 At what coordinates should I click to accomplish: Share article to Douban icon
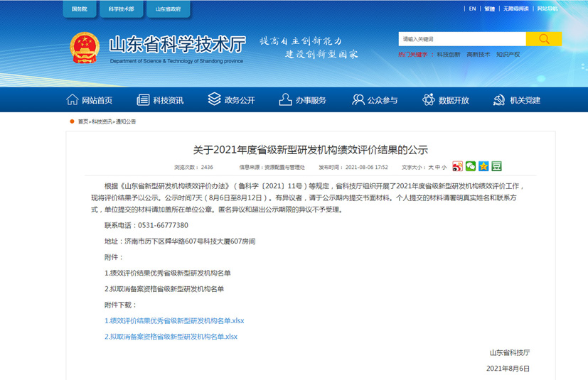click(x=496, y=166)
